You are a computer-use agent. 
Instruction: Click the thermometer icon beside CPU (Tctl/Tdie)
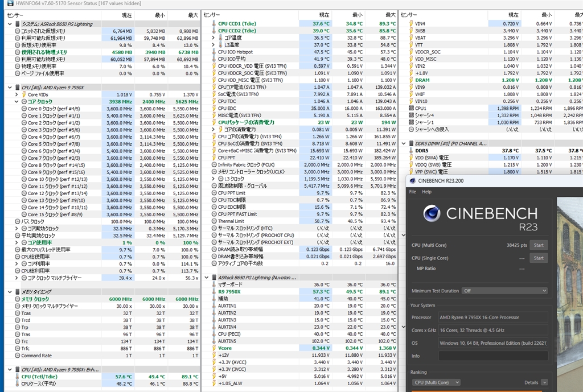pos(17,377)
